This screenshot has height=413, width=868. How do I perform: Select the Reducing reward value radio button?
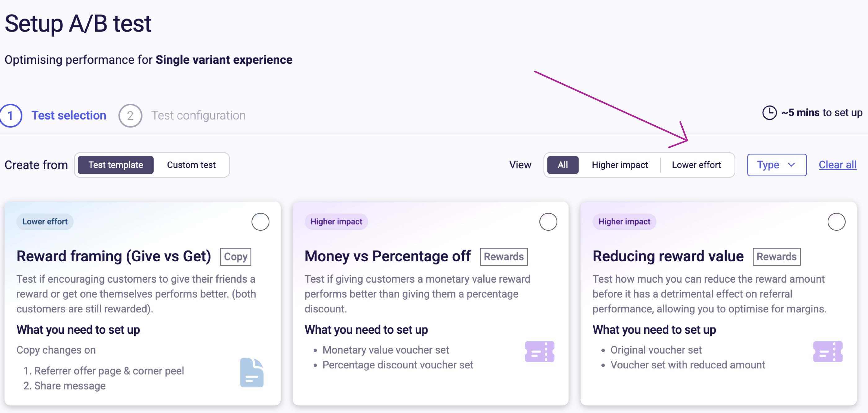836,221
